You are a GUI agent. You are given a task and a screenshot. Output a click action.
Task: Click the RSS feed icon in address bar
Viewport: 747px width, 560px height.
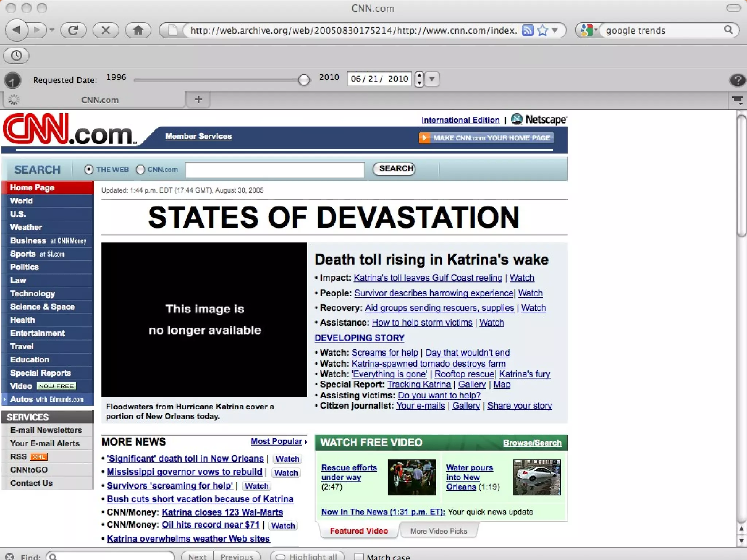pos(527,30)
